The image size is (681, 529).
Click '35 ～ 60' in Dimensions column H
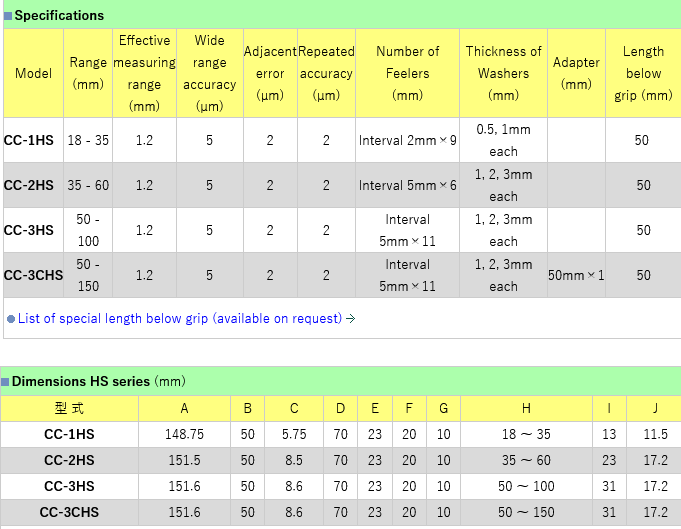526,460
